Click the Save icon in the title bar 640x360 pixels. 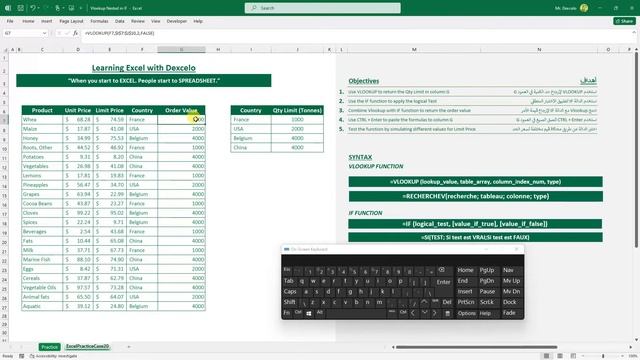pyautogui.click(x=20, y=8)
